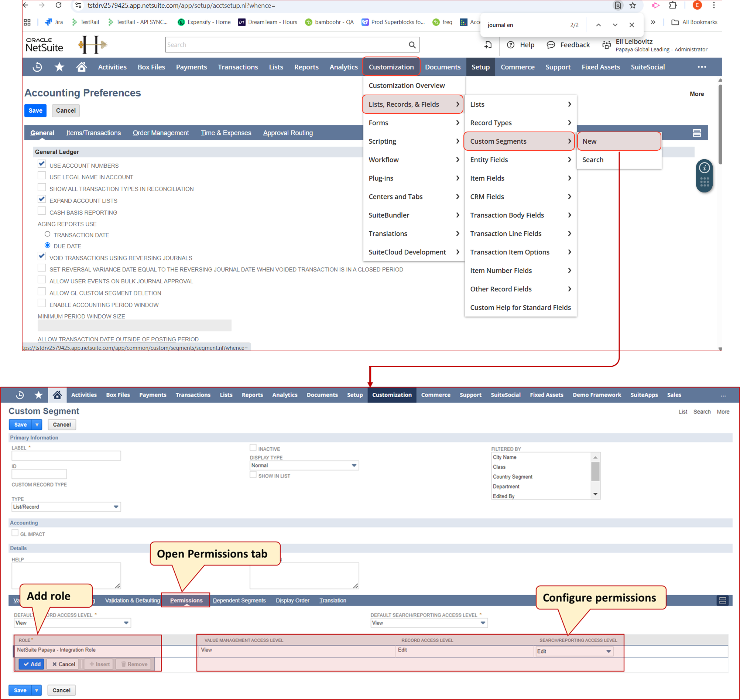Click the apps grid icon in bookmarks bar
This screenshot has width=740, height=700.
27,22
